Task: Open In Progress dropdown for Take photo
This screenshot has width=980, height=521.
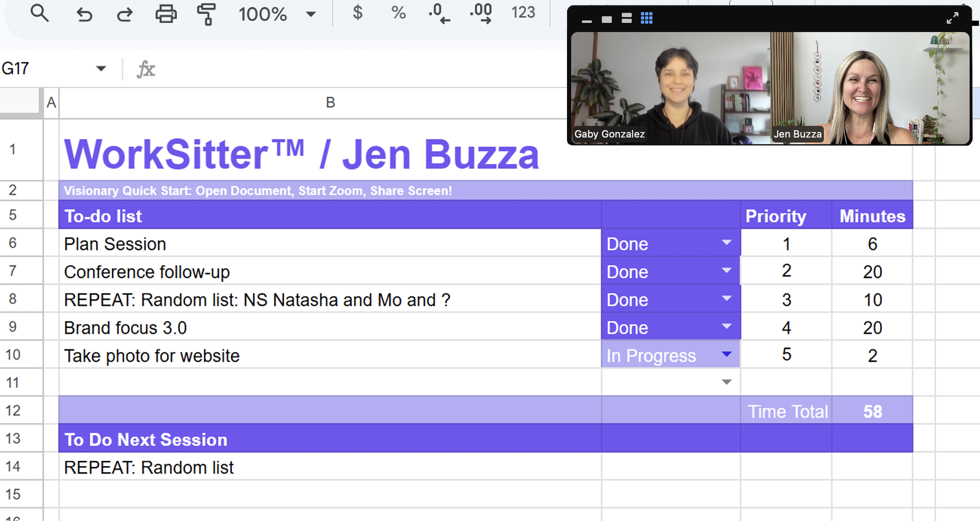Action: coord(727,354)
